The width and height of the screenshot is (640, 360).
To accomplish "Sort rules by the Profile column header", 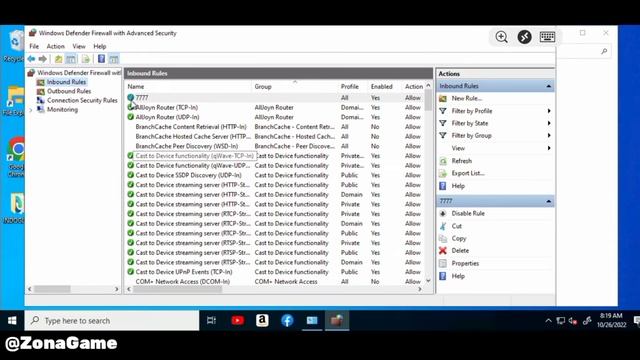I will pos(353,87).
